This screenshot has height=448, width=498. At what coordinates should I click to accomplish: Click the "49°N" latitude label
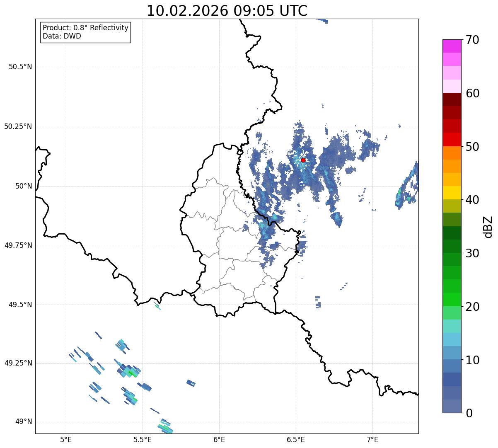(x=24, y=421)
